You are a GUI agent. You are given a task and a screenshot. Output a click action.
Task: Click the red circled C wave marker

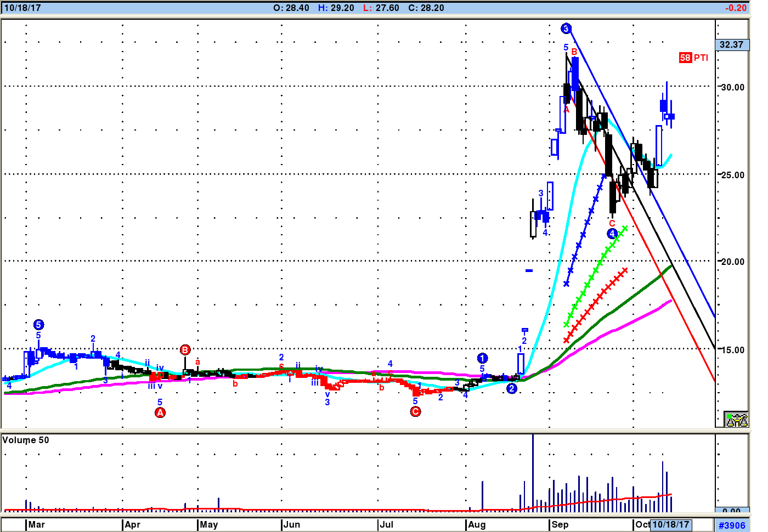[416, 411]
